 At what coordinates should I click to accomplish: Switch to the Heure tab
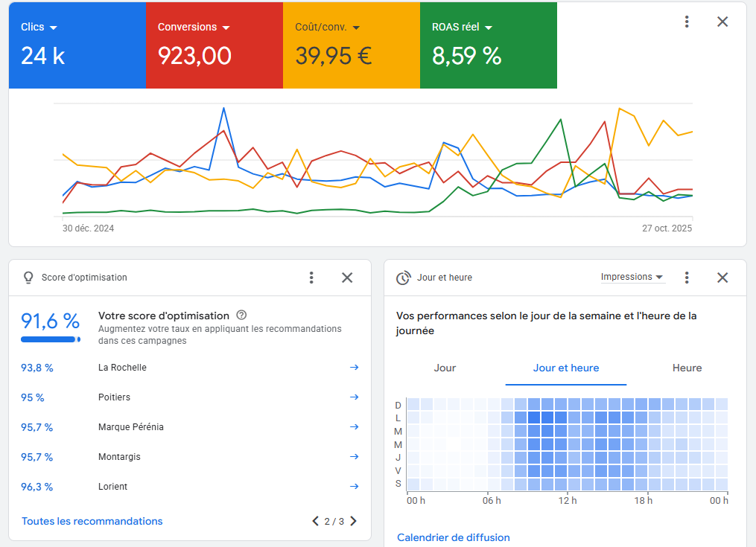(x=687, y=368)
